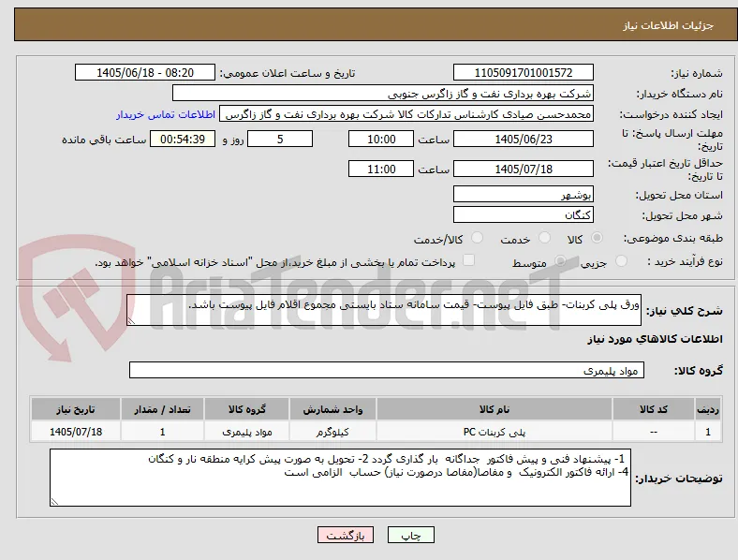Click the announcement date field 1405/06/18
Screen dimensions: 738x560
point(145,72)
